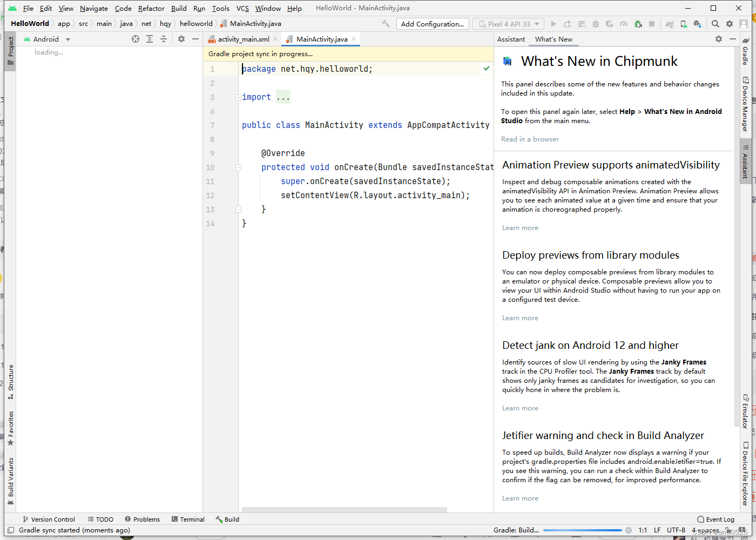Viewport: 756px width, 540px height.
Task: Click Select Opened File target icon
Action: (x=136, y=39)
